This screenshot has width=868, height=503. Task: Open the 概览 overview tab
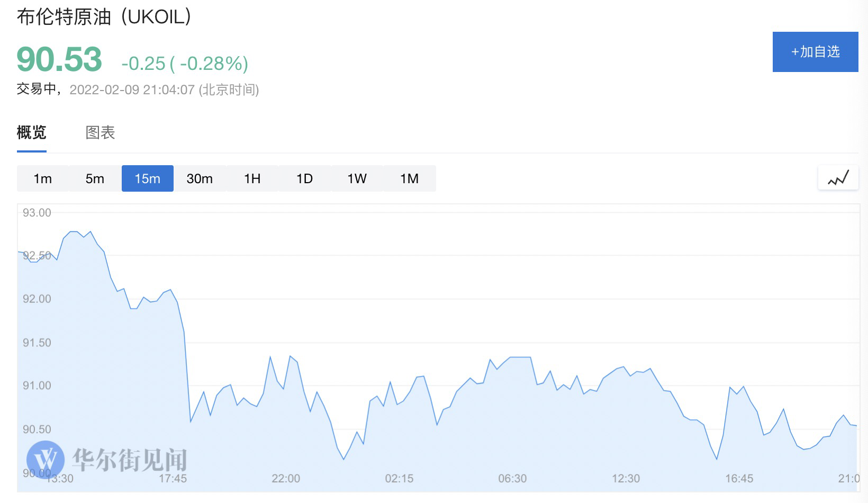point(32,132)
